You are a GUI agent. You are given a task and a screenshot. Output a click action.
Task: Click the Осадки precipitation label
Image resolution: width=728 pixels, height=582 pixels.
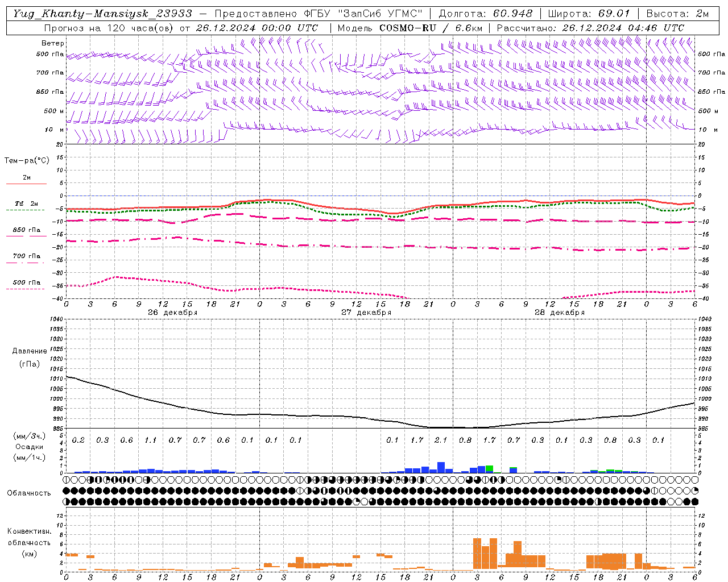click(30, 447)
